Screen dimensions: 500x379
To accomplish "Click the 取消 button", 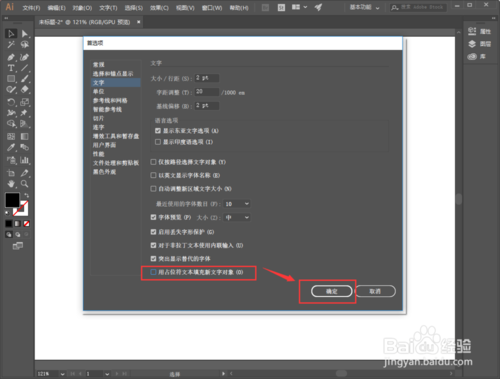I will click(x=375, y=291).
